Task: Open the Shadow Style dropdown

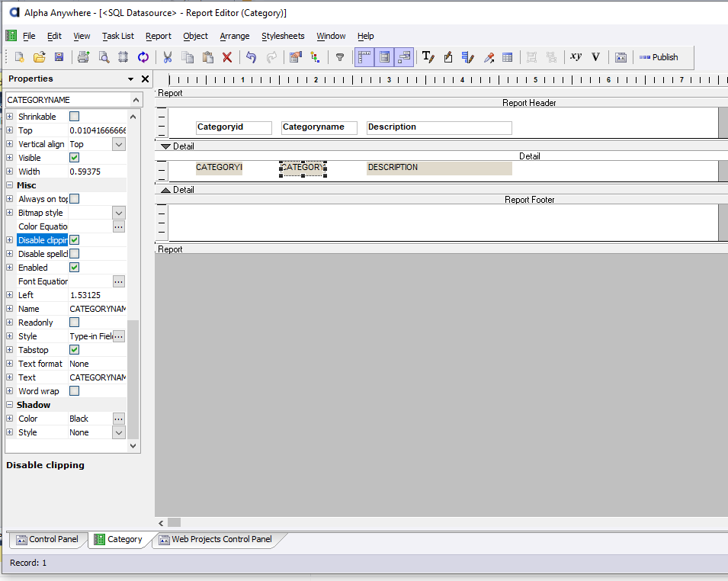Action: tap(119, 432)
